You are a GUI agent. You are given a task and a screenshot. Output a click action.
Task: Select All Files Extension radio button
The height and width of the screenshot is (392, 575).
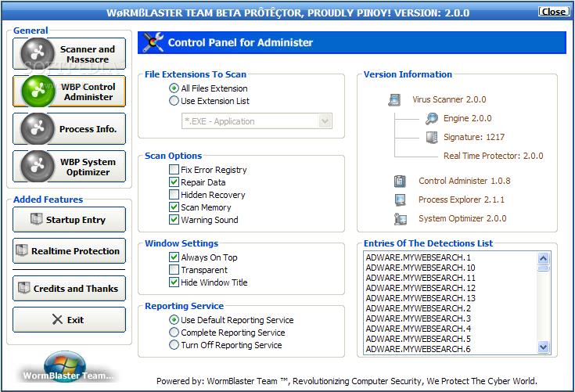coord(174,88)
